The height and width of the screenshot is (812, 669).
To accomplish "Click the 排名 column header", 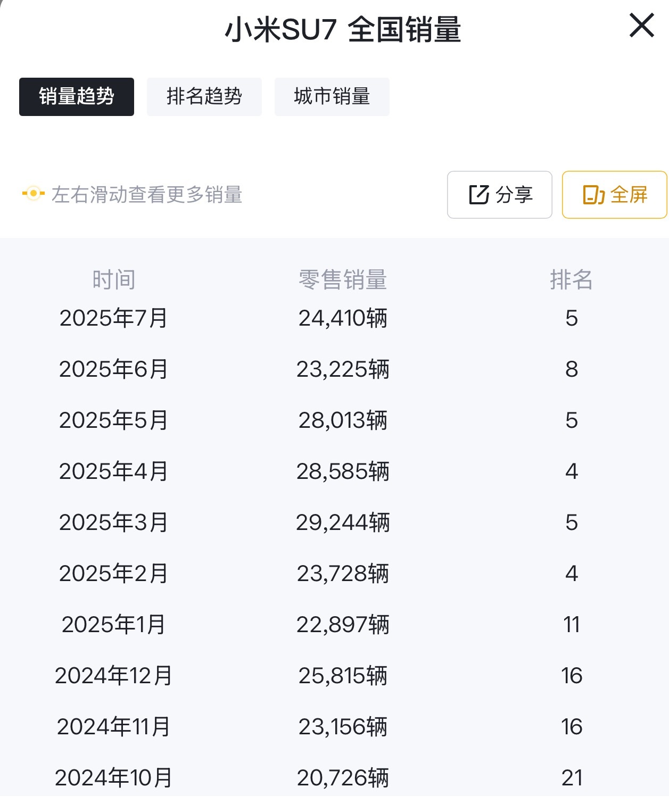I will pyautogui.click(x=572, y=280).
